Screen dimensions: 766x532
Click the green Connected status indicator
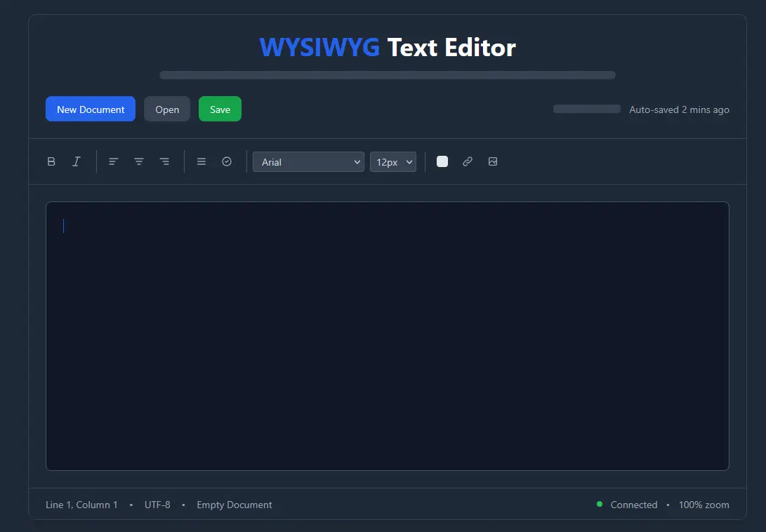(600, 504)
